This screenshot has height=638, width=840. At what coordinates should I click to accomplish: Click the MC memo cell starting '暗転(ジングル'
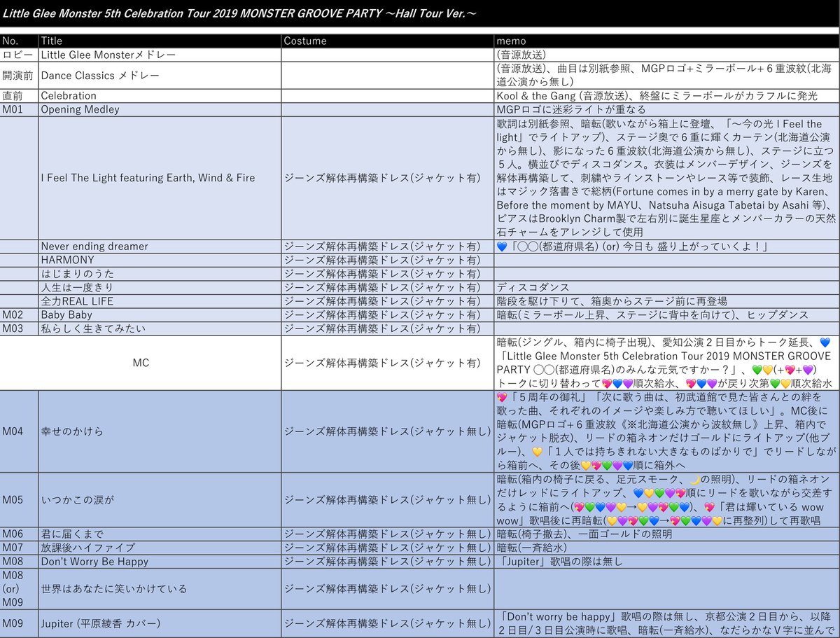click(666, 363)
